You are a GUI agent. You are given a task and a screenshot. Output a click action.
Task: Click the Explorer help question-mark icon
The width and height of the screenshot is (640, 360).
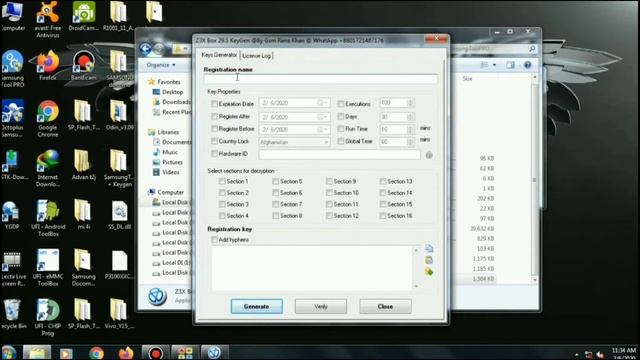pos(528,65)
